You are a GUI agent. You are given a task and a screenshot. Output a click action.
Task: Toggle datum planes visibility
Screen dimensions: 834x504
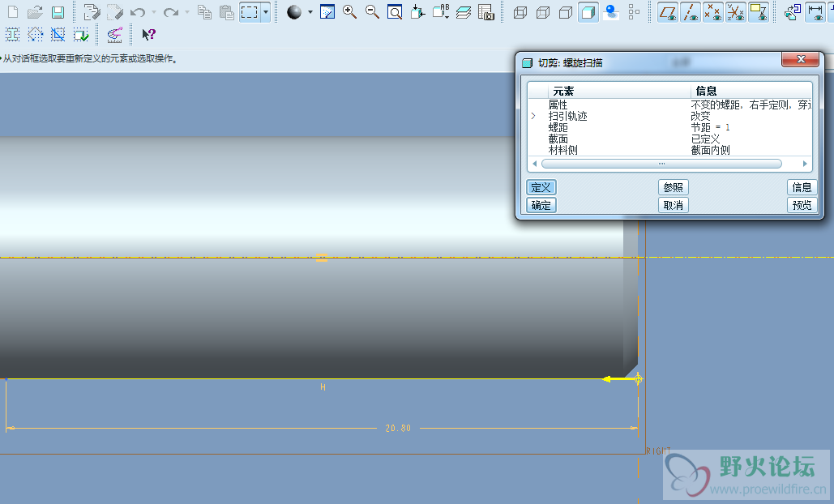668,11
